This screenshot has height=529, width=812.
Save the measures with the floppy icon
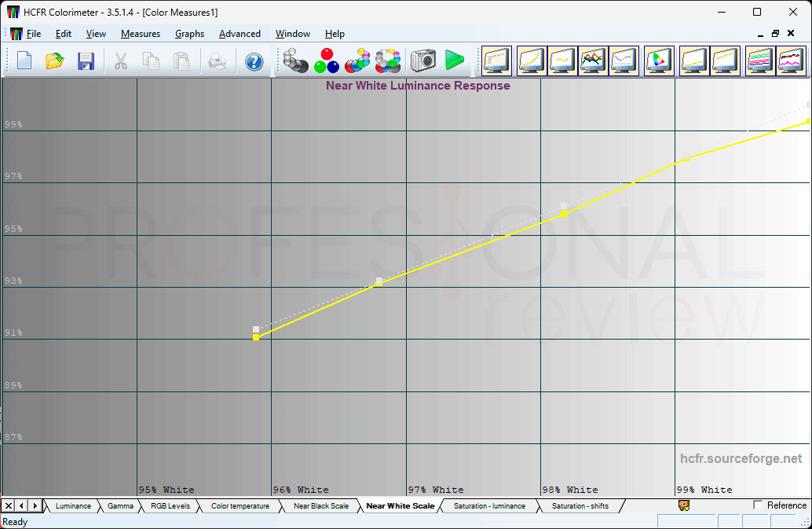click(86, 61)
